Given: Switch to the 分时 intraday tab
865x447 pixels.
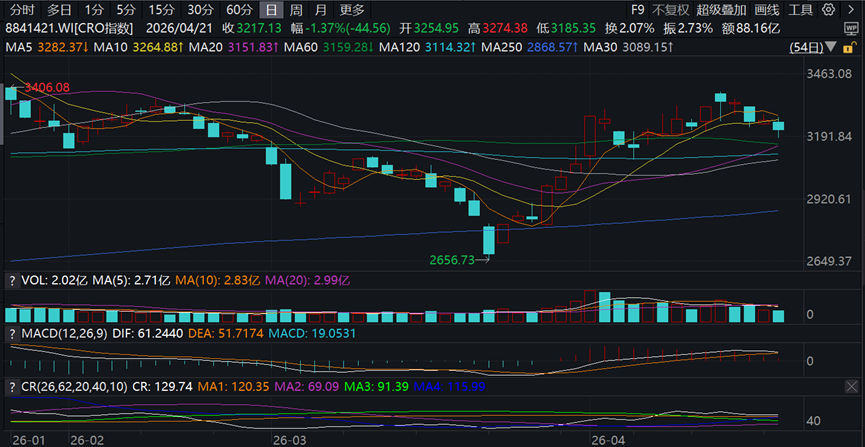Looking at the screenshot, I should tap(22, 9).
